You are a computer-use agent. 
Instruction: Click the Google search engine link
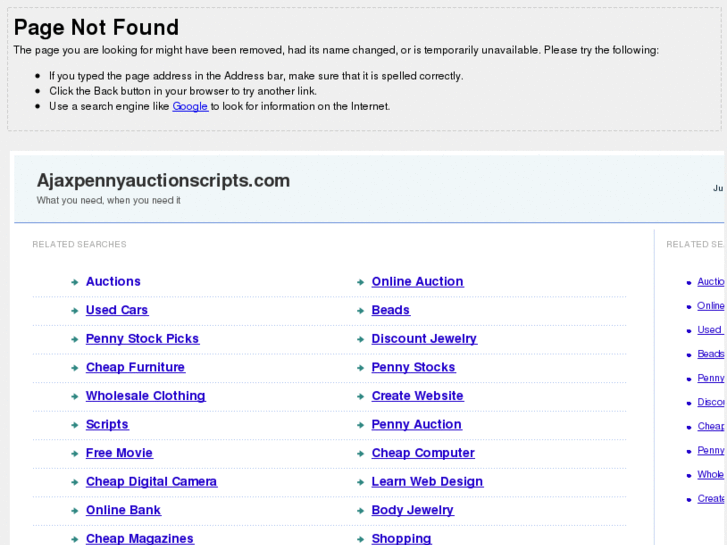[x=189, y=106]
